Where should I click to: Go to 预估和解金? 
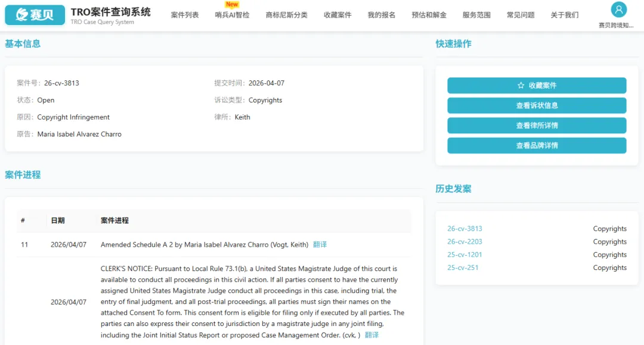point(429,15)
